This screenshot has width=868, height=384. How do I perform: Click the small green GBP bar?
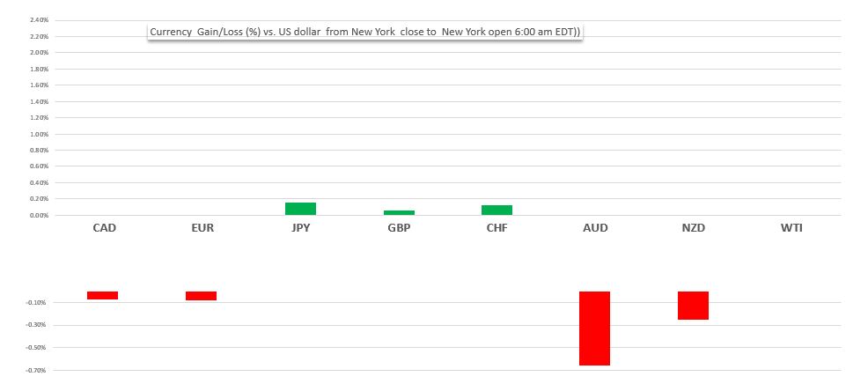(399, 212)
